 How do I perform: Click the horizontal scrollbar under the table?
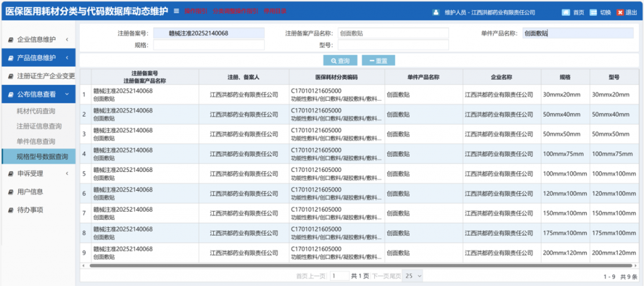click(314, 266)
